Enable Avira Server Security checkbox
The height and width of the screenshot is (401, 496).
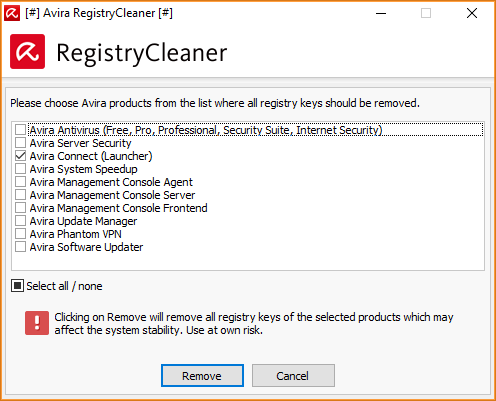click(20, 143)
